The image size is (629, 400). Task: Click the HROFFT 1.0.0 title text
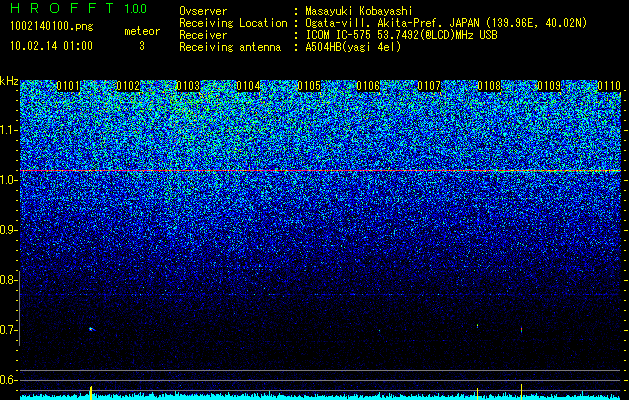tap(79, 8)
